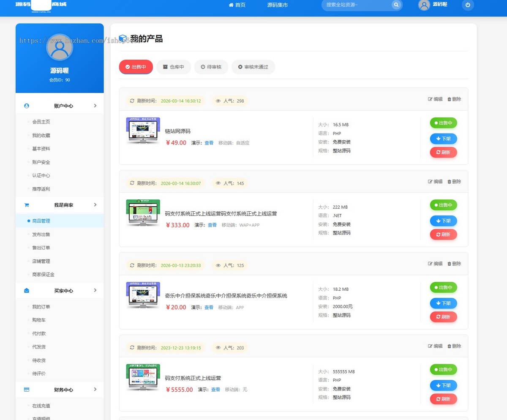Open 店铺管理 in sidebar
This screenshot has height=420, width=507.
pos(41,261)
